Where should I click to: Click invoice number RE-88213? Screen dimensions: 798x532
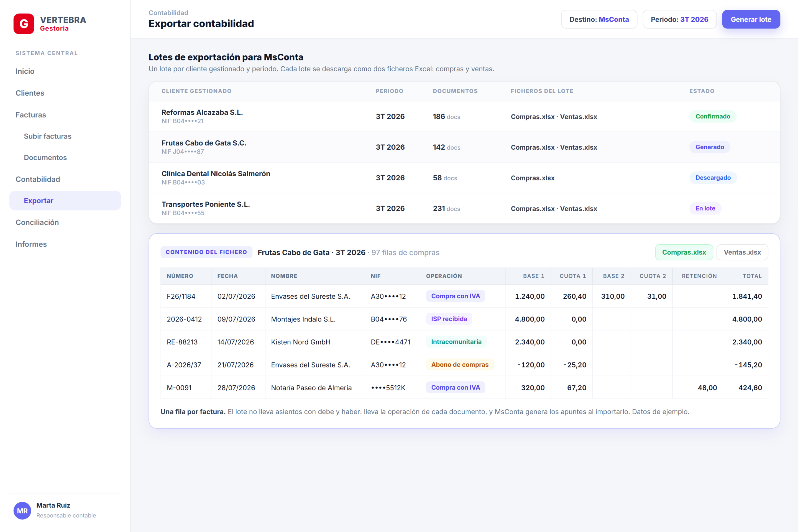pos(182,342)
